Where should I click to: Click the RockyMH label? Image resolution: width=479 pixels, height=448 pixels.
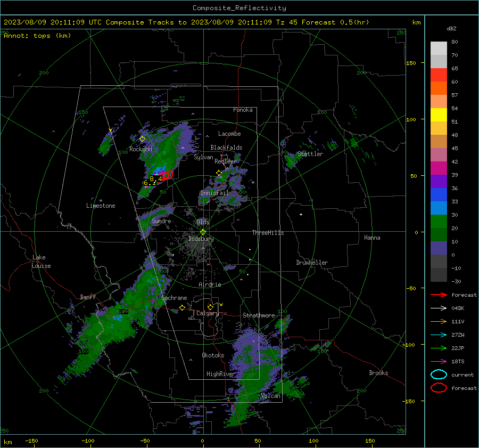pyautogui.click(x=141, y=149)
